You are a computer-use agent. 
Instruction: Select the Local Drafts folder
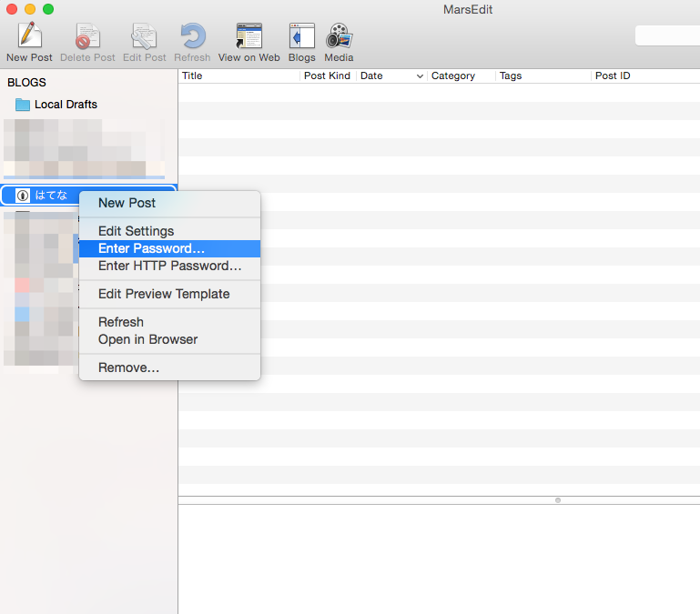coord(56,105)
